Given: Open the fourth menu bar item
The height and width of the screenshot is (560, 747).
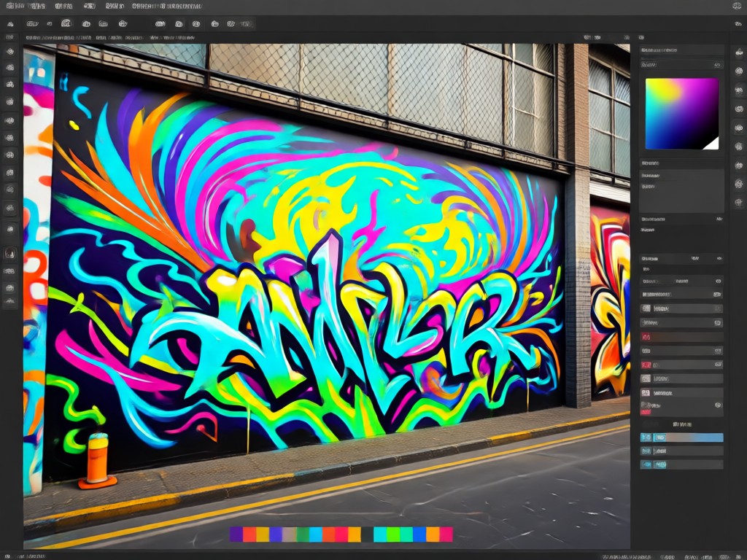Looking at the screenshot, I should pyautogui.click(x=90, y=6).
